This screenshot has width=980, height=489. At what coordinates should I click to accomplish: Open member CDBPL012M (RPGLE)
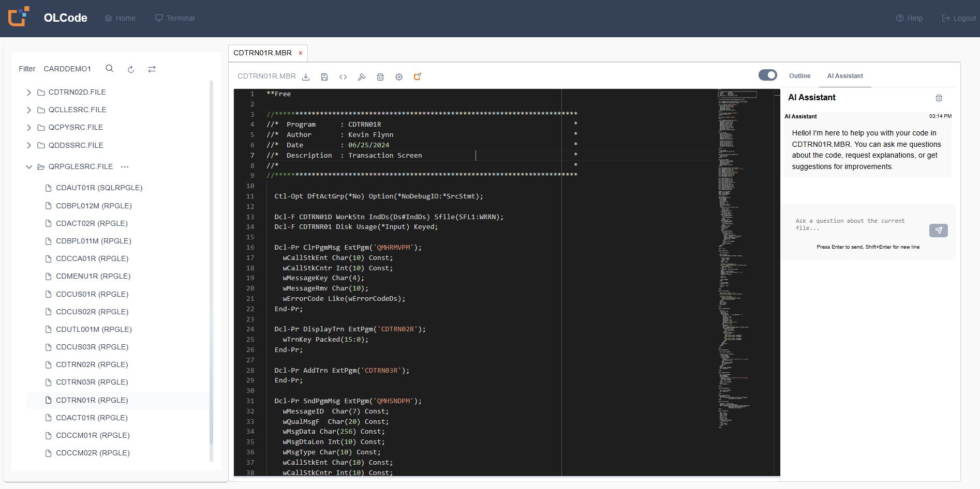tap(94, 206)
